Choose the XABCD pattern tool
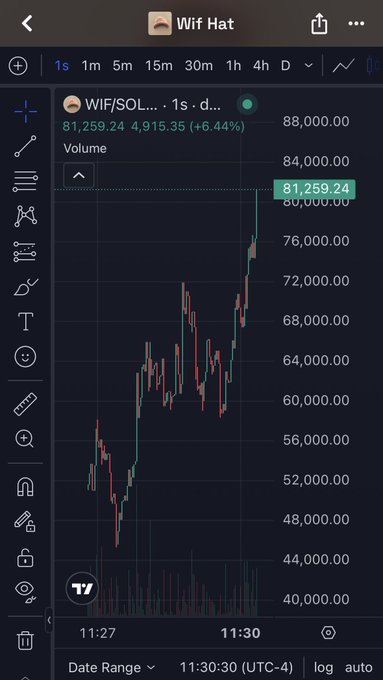383x680 pixels. coord(26,216)
